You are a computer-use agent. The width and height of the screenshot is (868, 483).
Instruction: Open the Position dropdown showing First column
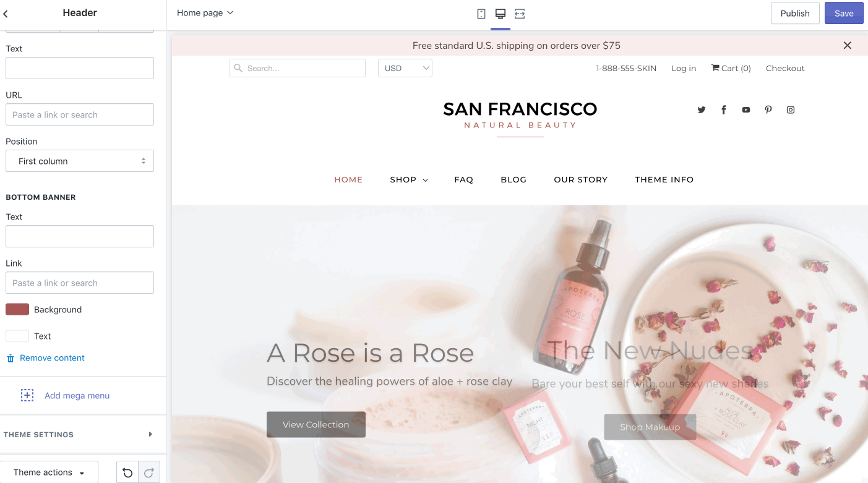click(x=80, y=161)
